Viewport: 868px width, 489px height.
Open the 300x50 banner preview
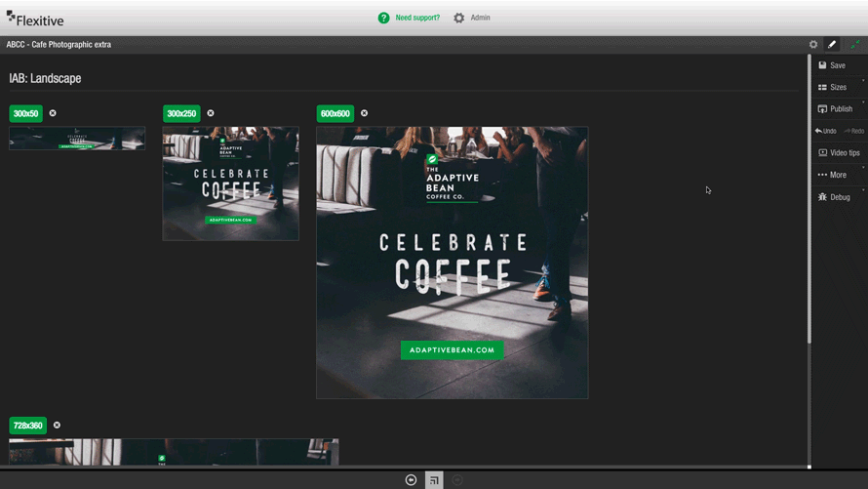77,138
